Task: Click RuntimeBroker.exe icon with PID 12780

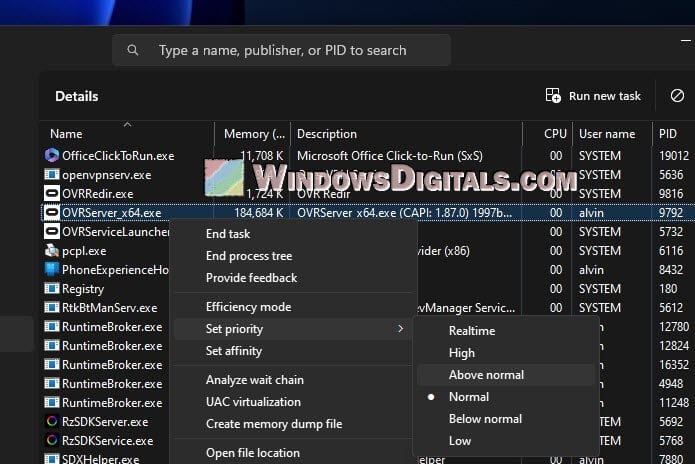Action: [51, 327]
